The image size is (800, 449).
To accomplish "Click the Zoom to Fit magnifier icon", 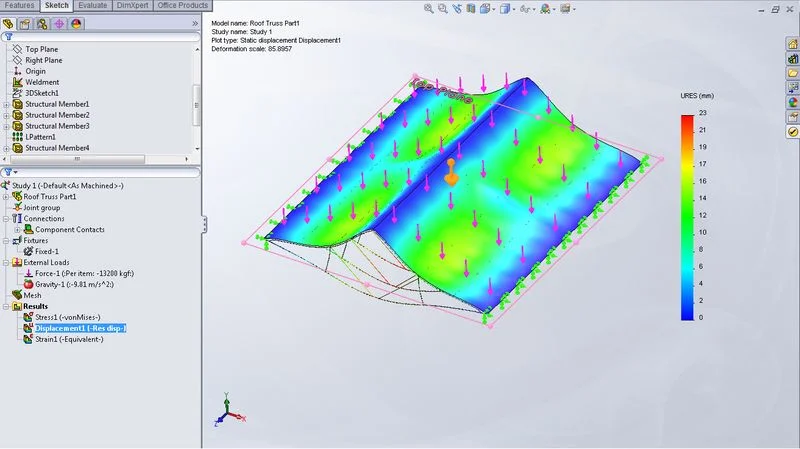I will click(429, 9).
